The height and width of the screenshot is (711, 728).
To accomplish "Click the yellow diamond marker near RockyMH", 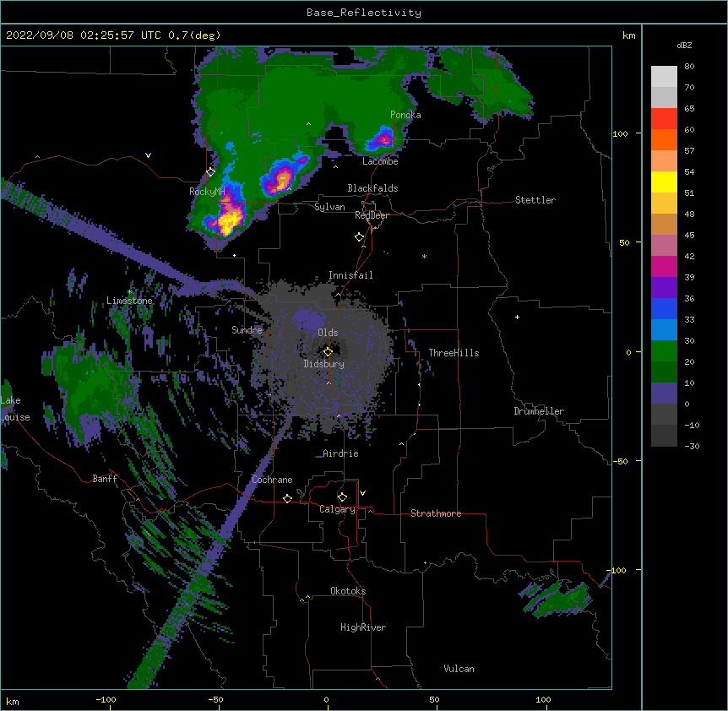I will click(x=210, y=172).
